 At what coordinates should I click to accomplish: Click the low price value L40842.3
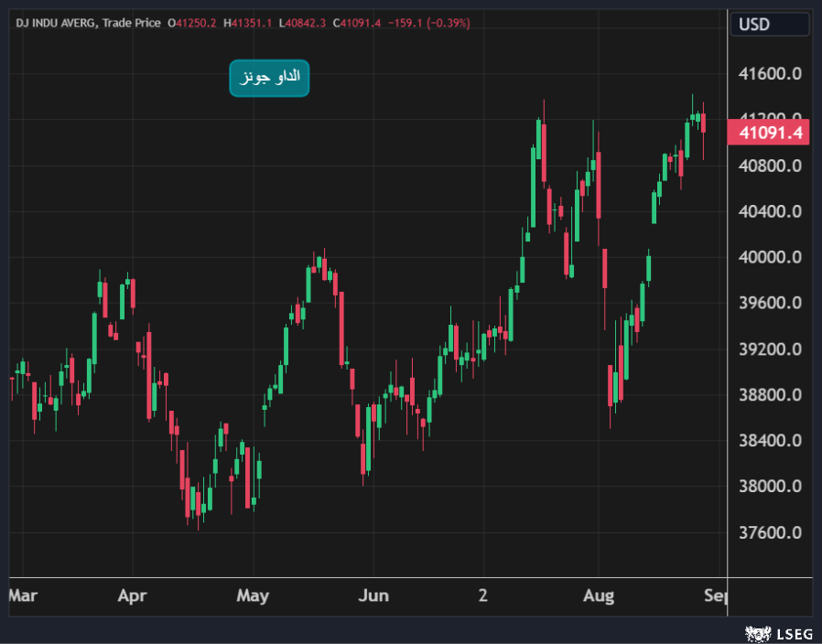[304, 22]
